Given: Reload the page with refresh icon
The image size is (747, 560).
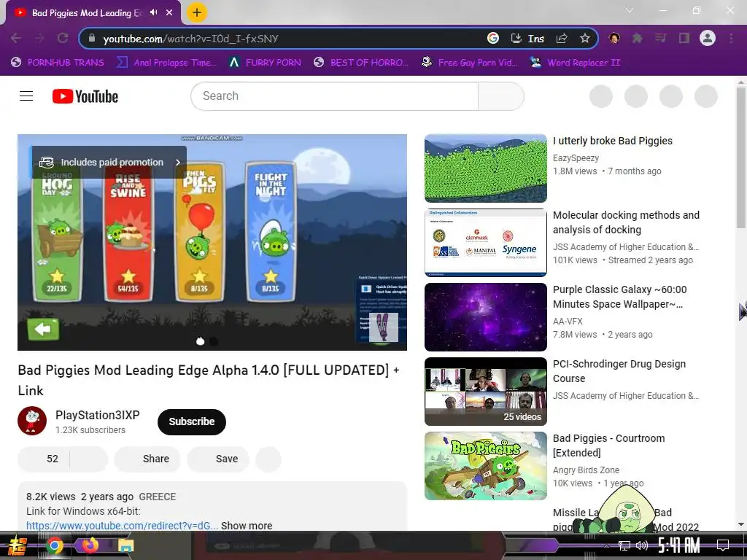Looking at the screenshot, I should (x=63, y=38).
